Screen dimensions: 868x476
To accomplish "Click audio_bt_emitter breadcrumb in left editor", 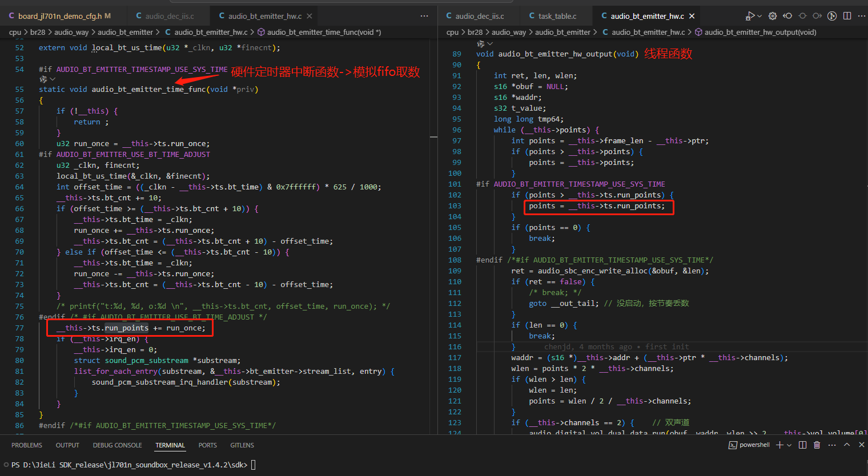I will pyautogui.click(x=125, y=32).
